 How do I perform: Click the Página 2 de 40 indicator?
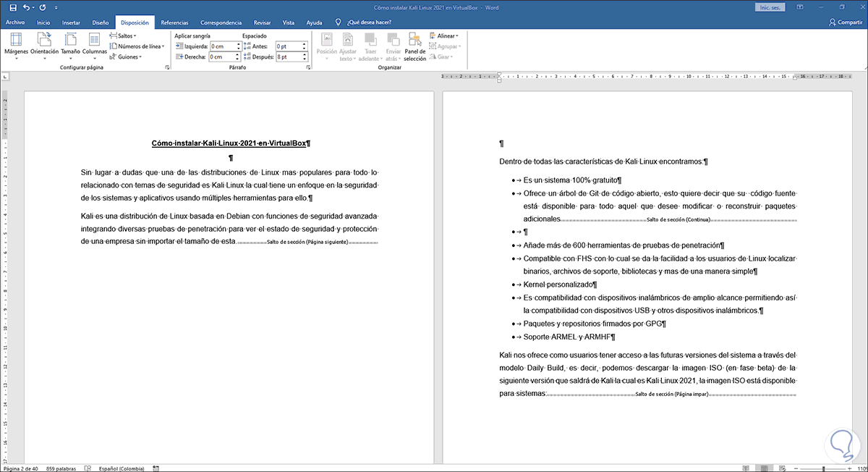(x=22, y=468)
